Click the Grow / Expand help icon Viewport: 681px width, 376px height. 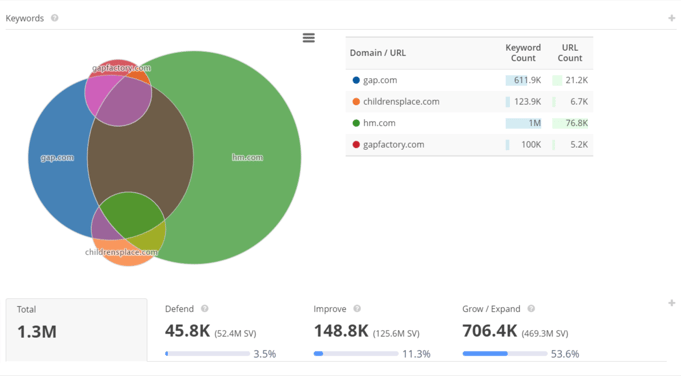pyautogui.click(x=531, y=308)
